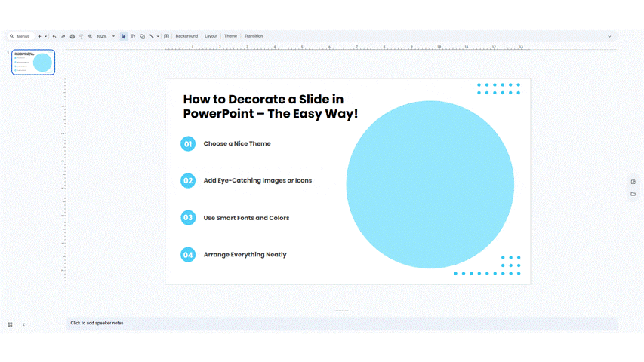Activate the Paint format tool
This screenshot has width=644, height=362.
pos(82,36)
